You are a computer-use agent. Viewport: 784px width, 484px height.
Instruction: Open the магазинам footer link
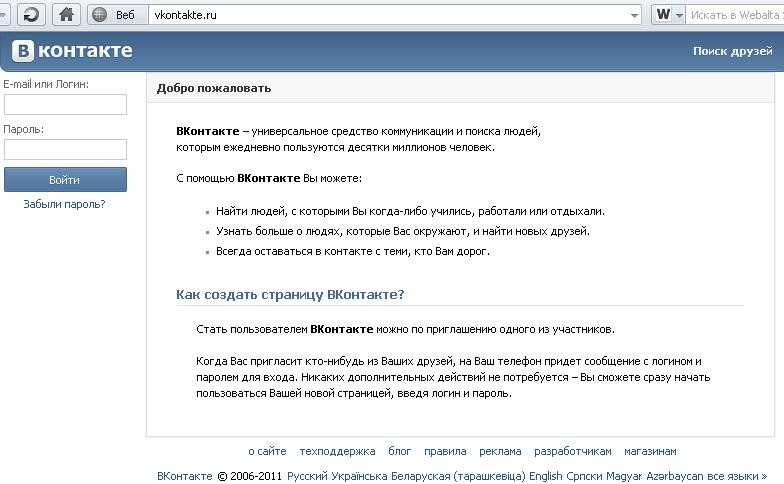pos(650,452)
